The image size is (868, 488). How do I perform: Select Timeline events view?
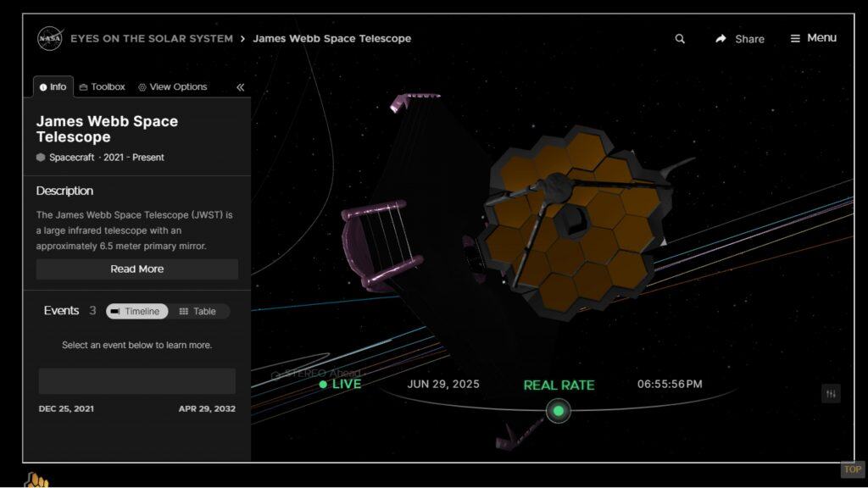point(136,312)
